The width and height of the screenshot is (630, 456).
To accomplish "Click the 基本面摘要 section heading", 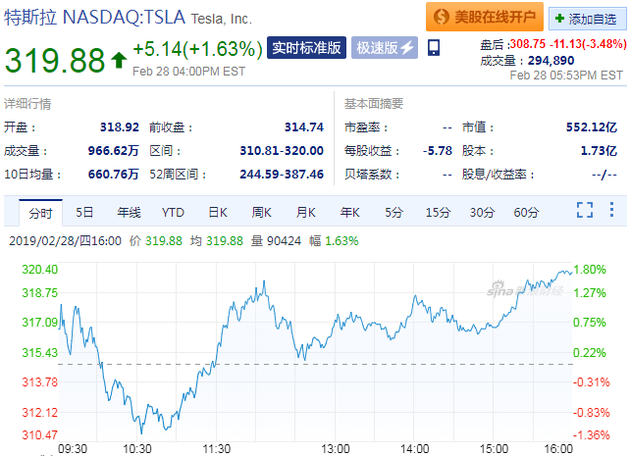I will pos(374,104).
